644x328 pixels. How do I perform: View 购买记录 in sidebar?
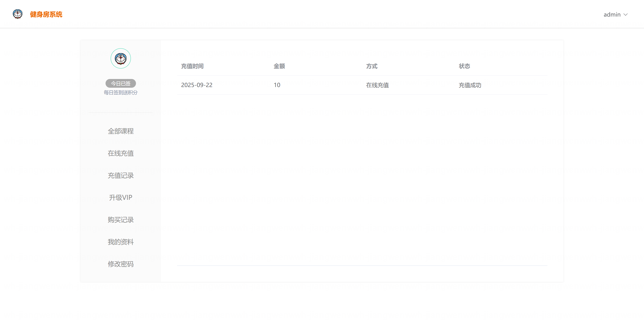point(121,220)
